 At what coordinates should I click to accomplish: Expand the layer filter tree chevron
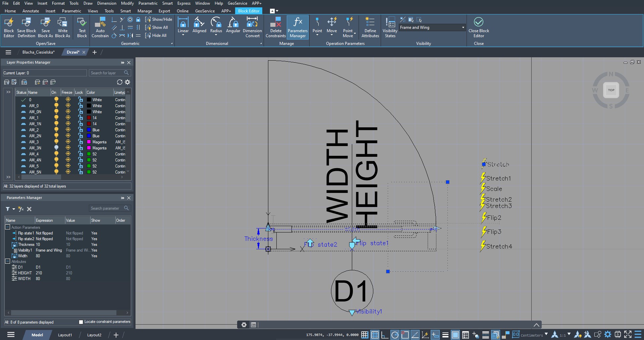tap(8, 92)
